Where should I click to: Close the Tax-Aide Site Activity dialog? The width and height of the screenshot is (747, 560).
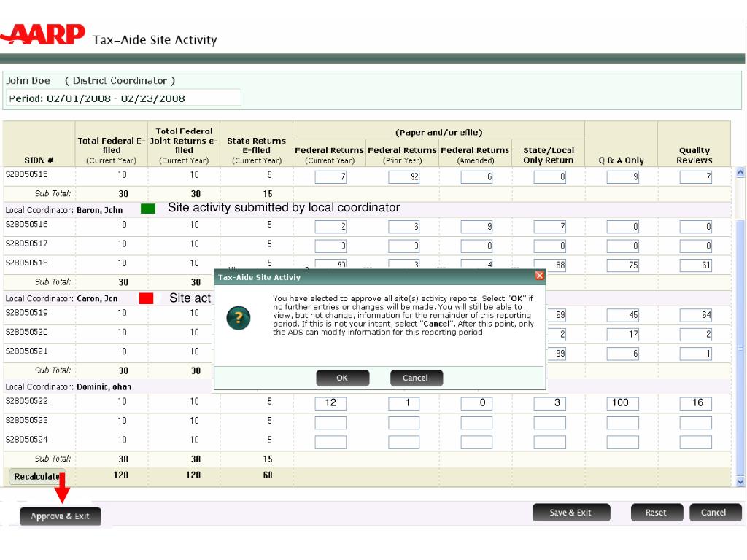click(x=539, y=276)
